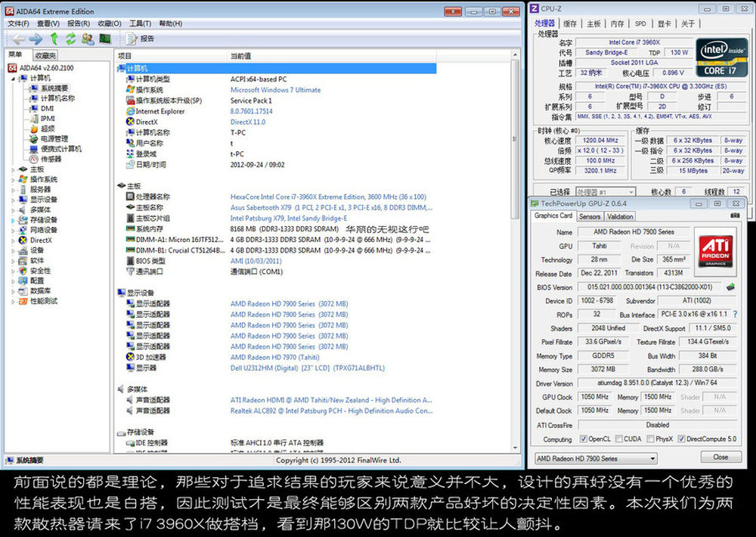This screenshot has width=756, height=537.
Task: Toggle the CUDA checkbox
Action: click(x=619, y=439)
